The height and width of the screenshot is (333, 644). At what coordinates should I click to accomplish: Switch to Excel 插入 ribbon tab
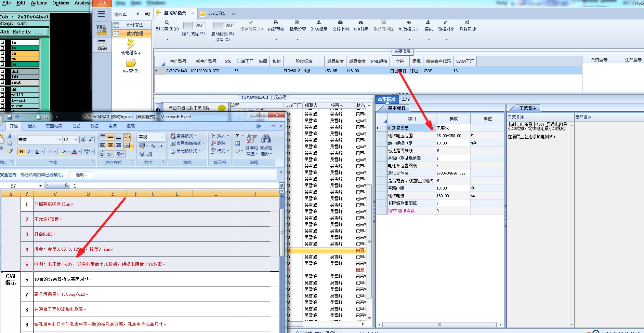tap(31, 126)
